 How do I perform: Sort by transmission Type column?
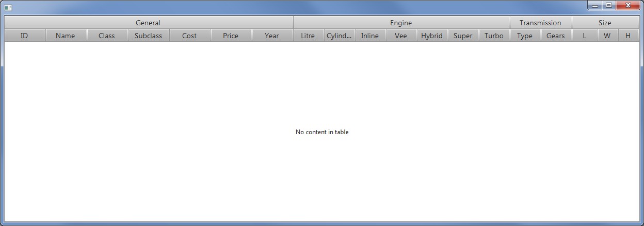point(525,36)
